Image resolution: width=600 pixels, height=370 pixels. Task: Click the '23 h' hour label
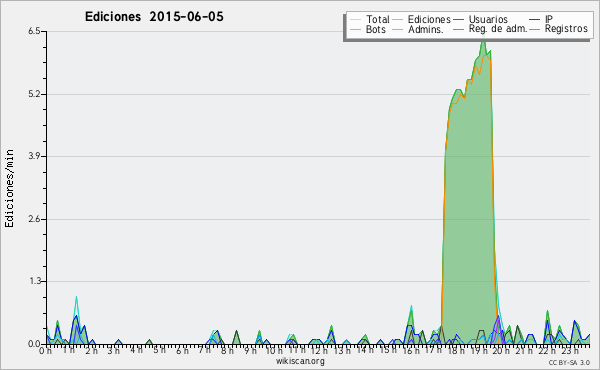tap(569, 351)
